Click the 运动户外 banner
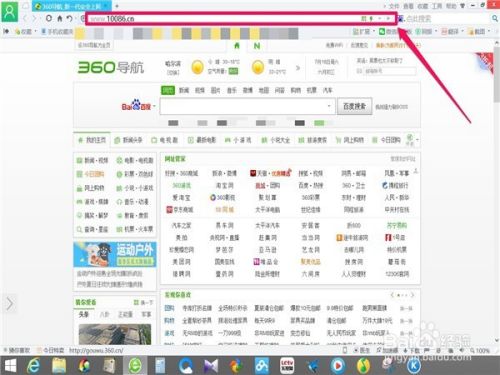This screenshot has width=500, height=375. [x=115, y=255]
